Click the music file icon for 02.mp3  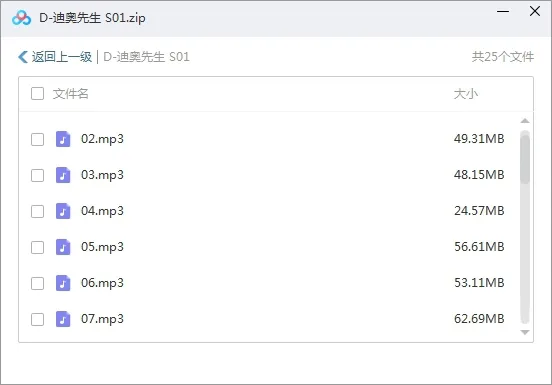[63, 139]
